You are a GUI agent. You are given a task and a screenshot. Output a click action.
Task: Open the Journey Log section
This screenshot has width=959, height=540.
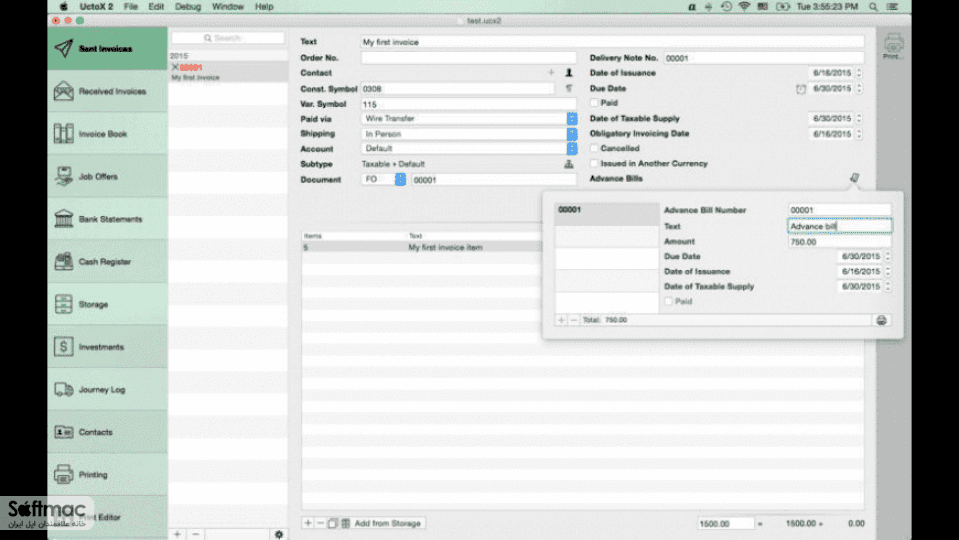(x=108, y=390)
